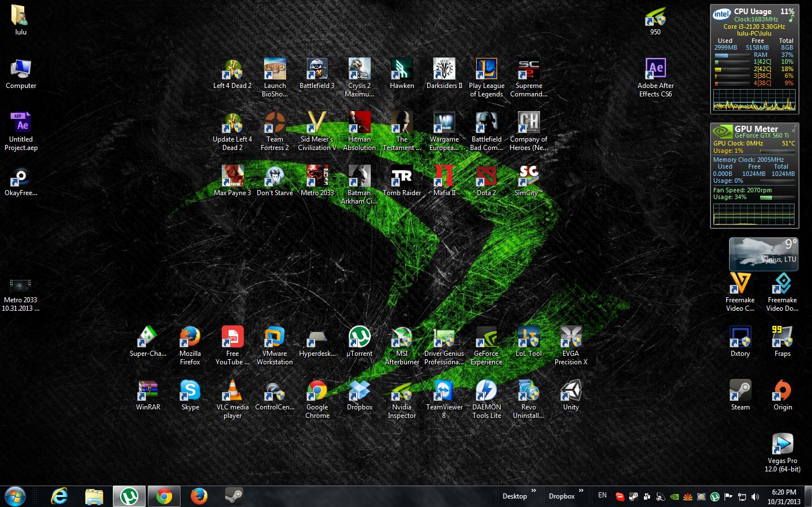Image resolution: width=812 pixels, height=507 pixels.
Task: Click the Windows Start button
Action: 15,496
